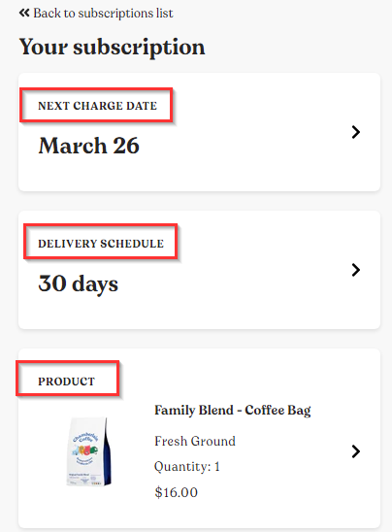The image size is (392, 532).
Task: Click the double-chevron back arrow icon
Action: 24,14
